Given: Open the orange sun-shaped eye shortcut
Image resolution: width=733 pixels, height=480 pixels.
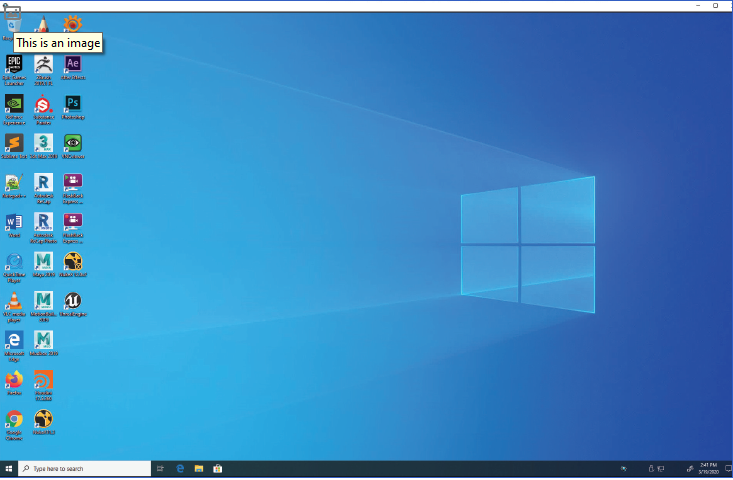Looking at the screenshot, I should [72, 23].
